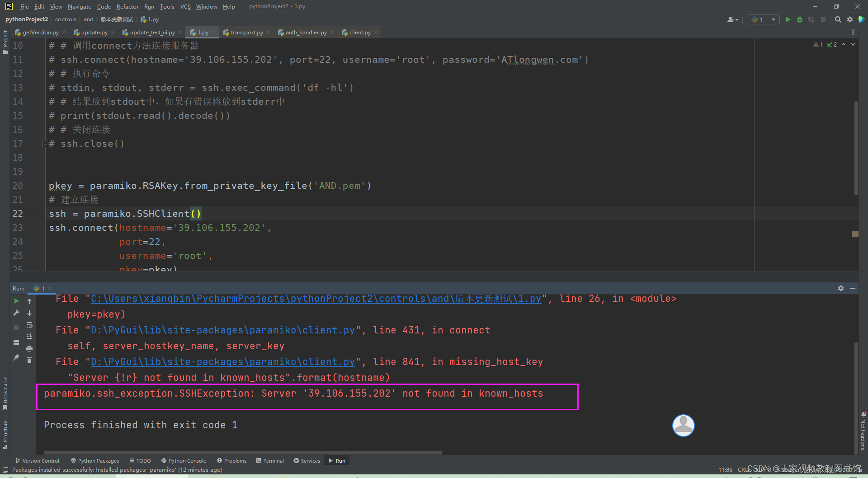Clear the Run console with the trash icon
This screenshot has height=478, width=868.
pyautogui.click(x=29, y=360)
